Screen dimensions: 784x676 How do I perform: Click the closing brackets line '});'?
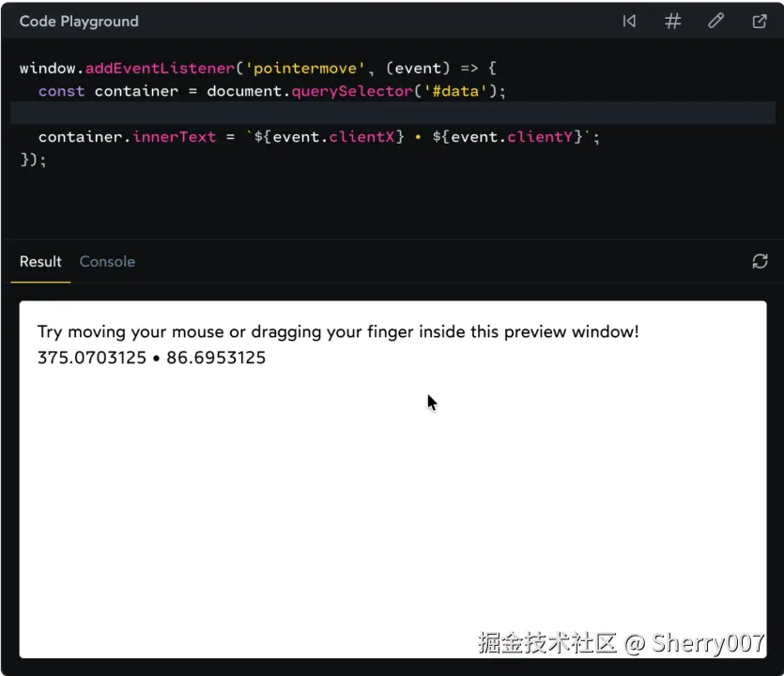click(x=31, y=160)
